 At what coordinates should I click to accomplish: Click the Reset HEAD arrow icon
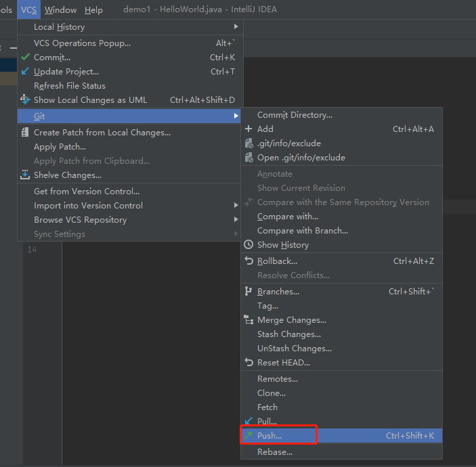click(248, 362)
